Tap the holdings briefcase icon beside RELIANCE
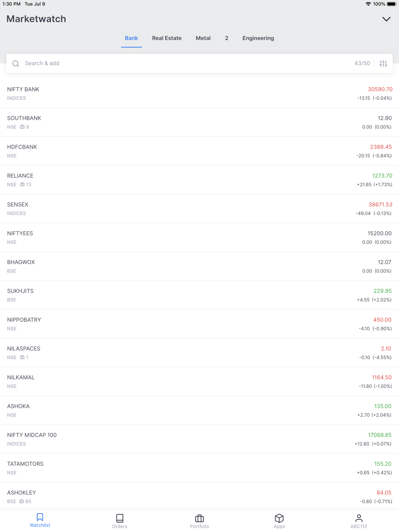 pos(22,185)
